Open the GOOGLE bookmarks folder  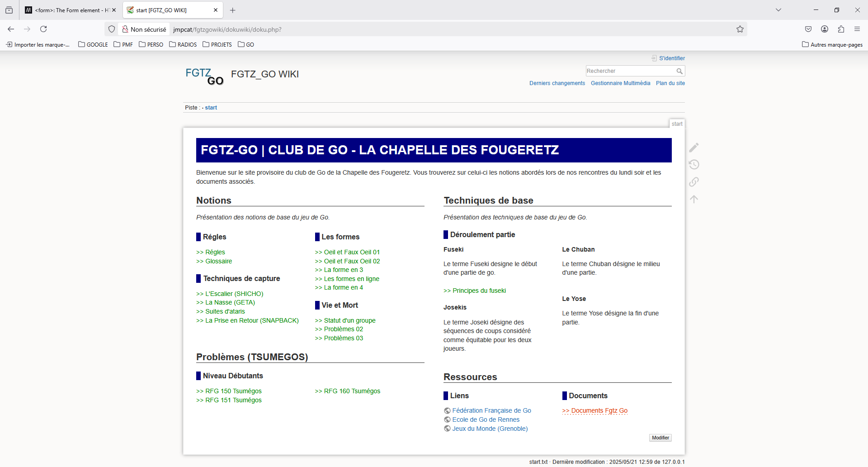tap(93, 45)
